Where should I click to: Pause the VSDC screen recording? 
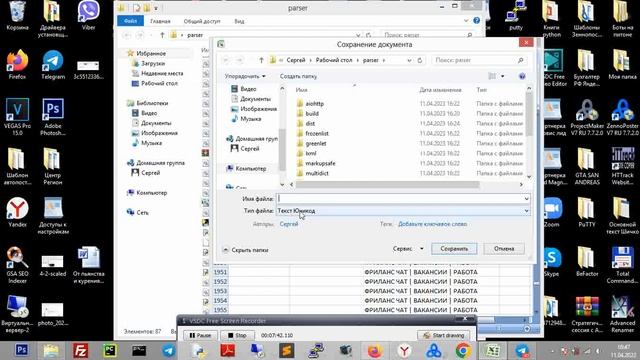click(200, 335)
